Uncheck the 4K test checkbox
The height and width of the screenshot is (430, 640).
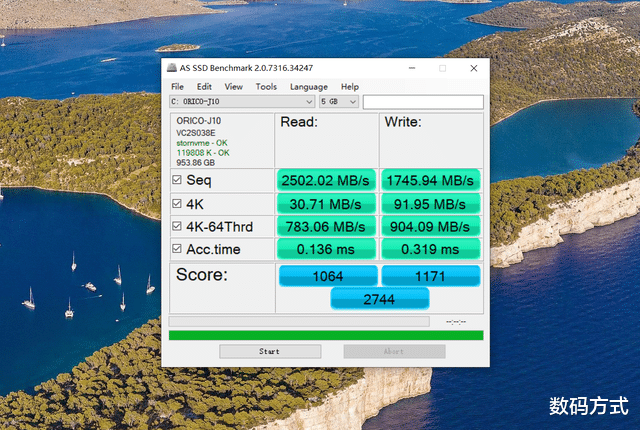click(x=177, y=204)
